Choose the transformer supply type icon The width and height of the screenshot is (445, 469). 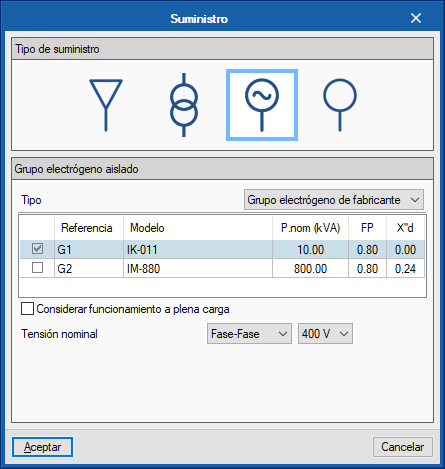(x=184, y=105)
